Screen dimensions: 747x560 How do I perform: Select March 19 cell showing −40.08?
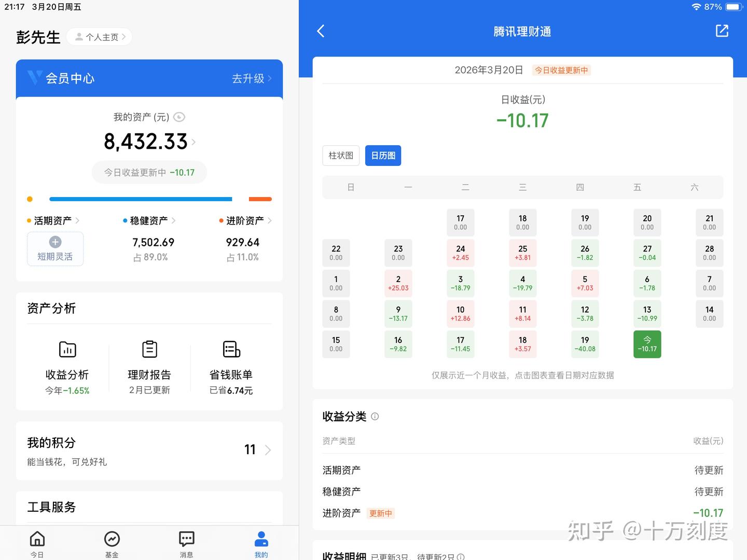pos(585,344)
